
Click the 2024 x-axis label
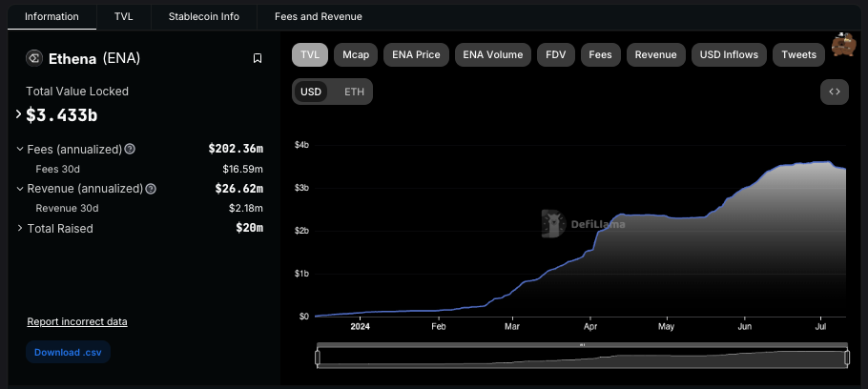click(x=360, y=326)
